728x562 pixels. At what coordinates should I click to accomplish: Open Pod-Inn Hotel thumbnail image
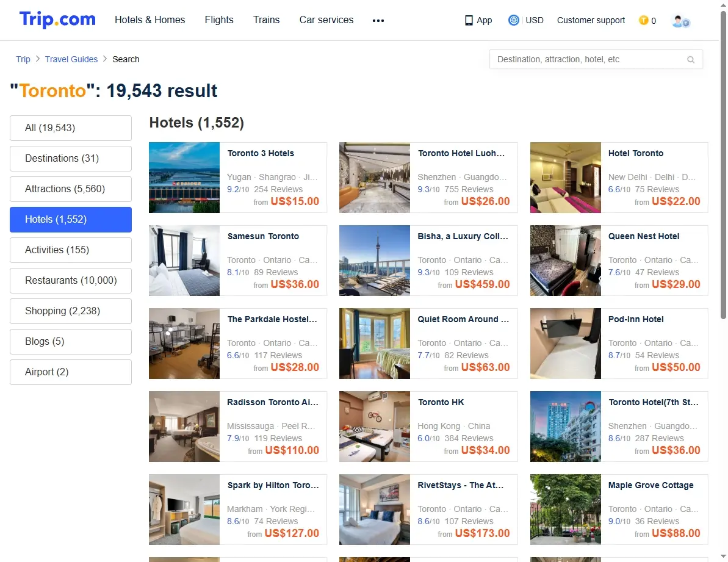click(566, 344)
